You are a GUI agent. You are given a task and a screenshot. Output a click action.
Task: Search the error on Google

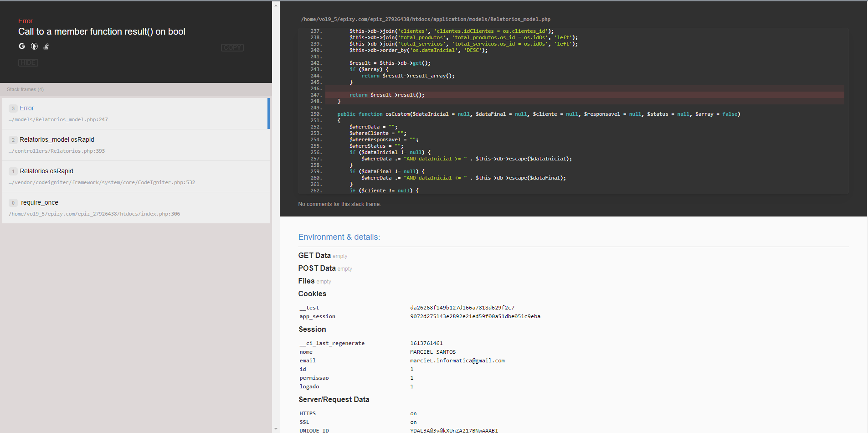[21, 46]
